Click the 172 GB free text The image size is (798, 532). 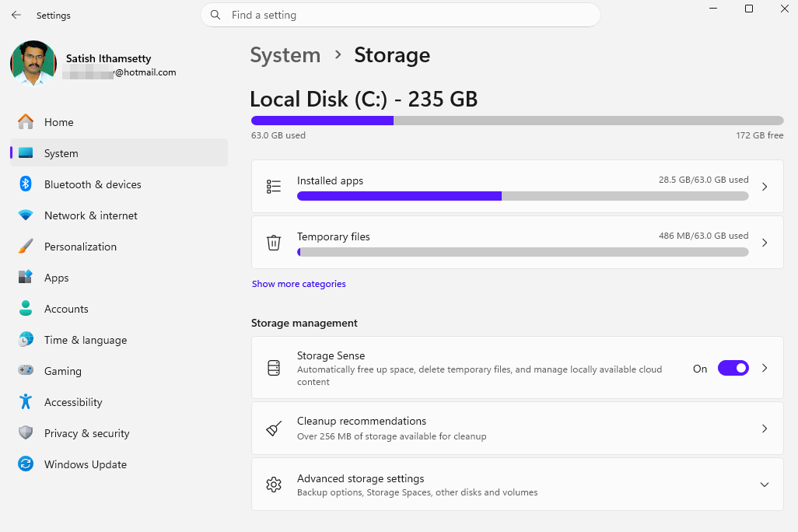pos(759,135)
